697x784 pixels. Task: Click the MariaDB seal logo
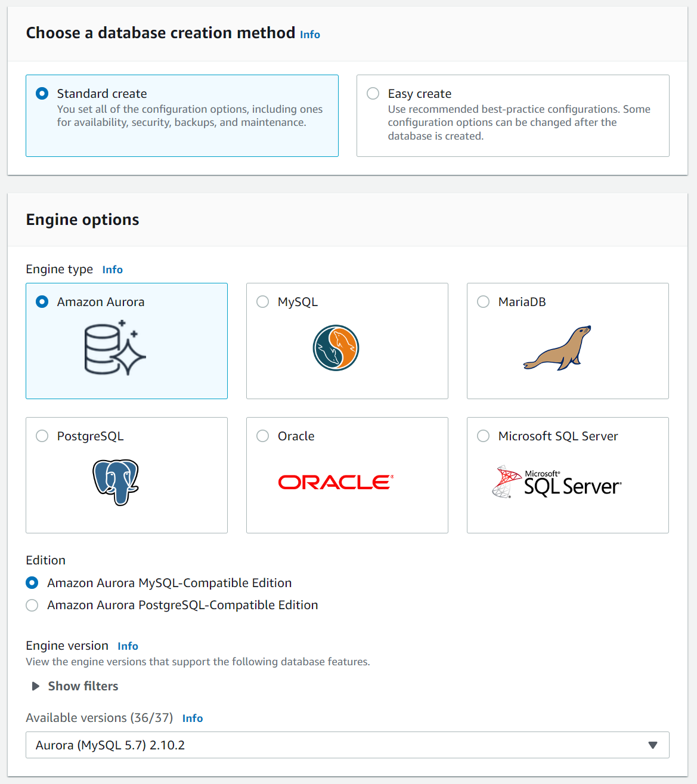click(557, 348)
